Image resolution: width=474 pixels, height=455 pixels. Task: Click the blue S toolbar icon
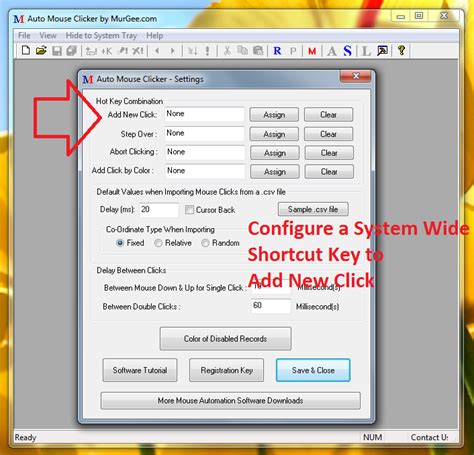point(347,51)
